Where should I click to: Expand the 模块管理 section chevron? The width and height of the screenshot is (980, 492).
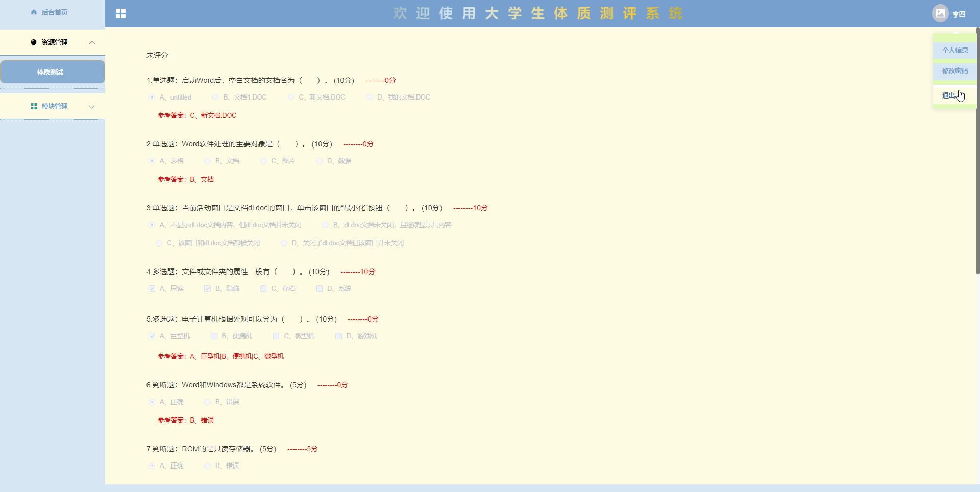click(92, 107)
